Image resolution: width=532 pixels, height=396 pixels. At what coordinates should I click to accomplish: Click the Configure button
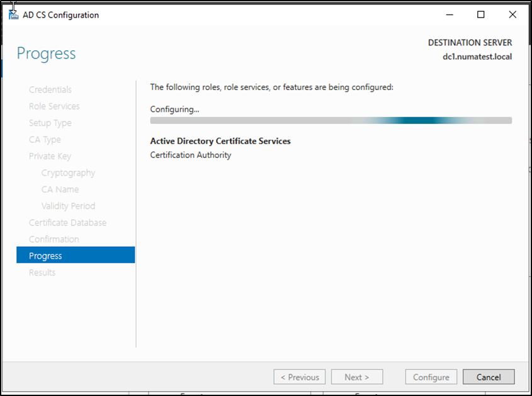pos(431,377)
